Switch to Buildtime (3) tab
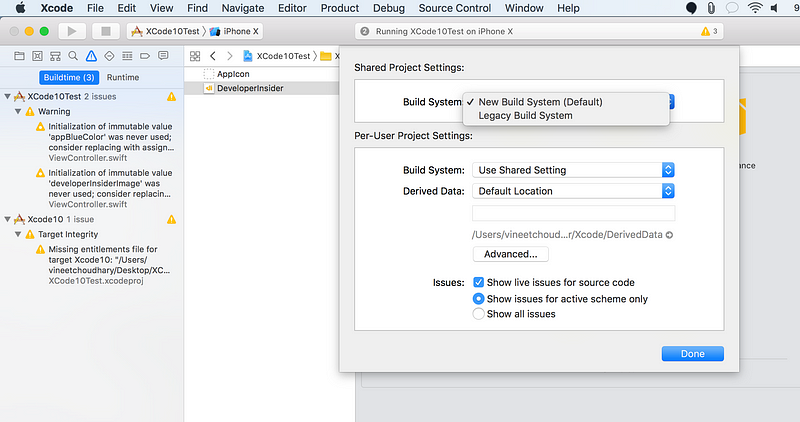800x422 pixels. 69,78
